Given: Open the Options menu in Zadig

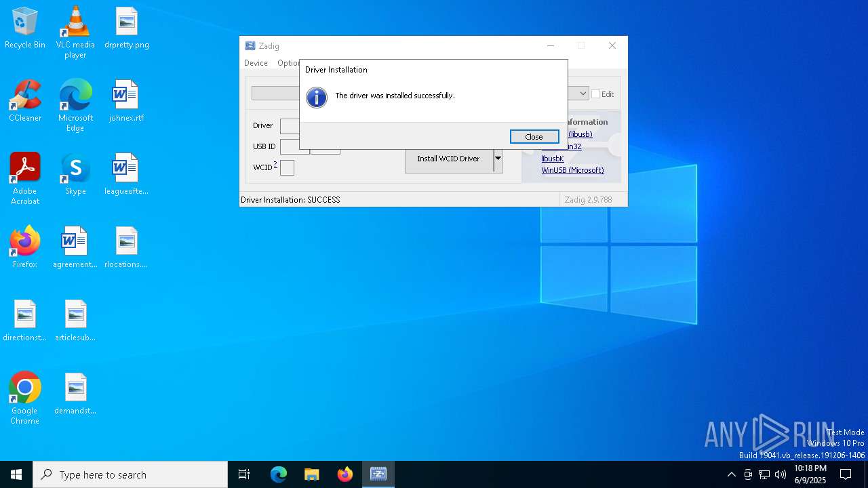Looking at the screenshot, I should click(x=288, y=63).
